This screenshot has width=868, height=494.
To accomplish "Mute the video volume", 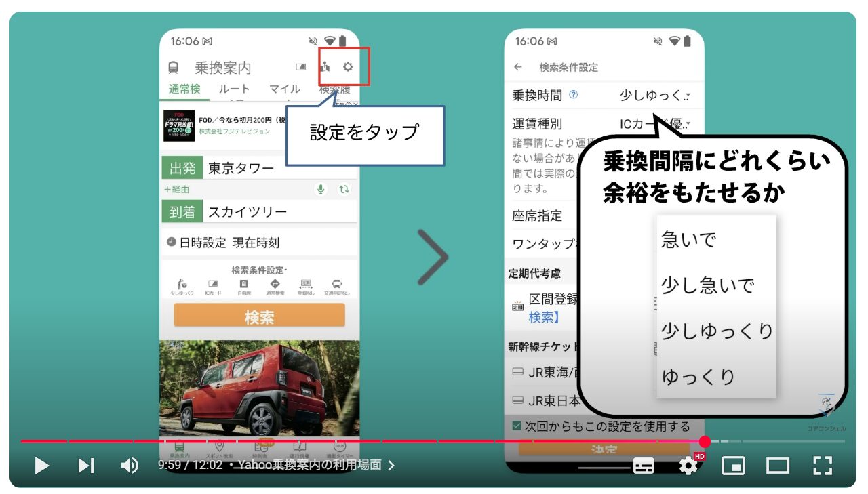I will coord(129,466).
